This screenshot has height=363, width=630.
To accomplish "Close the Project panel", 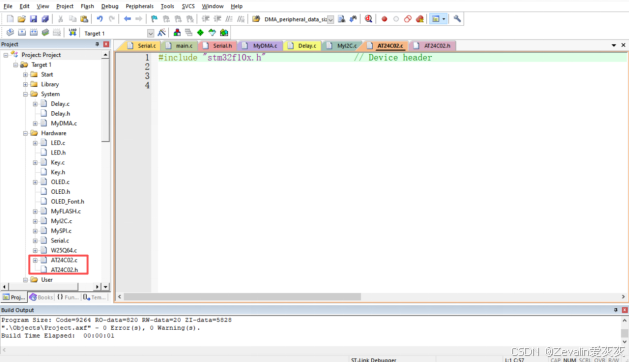I will 106,44.
